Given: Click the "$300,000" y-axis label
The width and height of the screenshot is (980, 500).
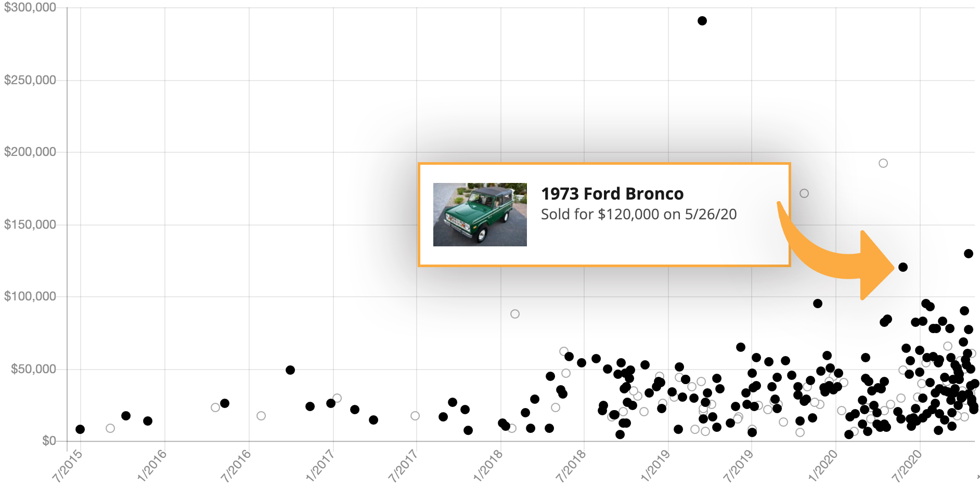Looking at the screenshot, I should point(30,8).
